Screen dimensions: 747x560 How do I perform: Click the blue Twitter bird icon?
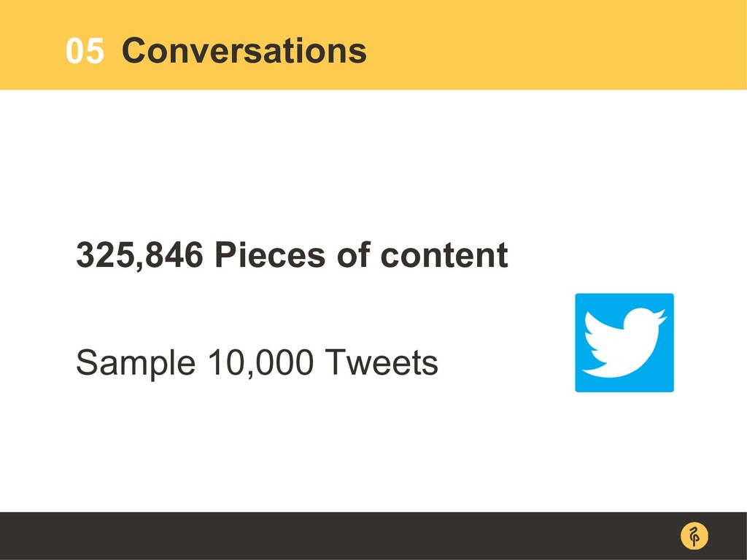(624, 343)
